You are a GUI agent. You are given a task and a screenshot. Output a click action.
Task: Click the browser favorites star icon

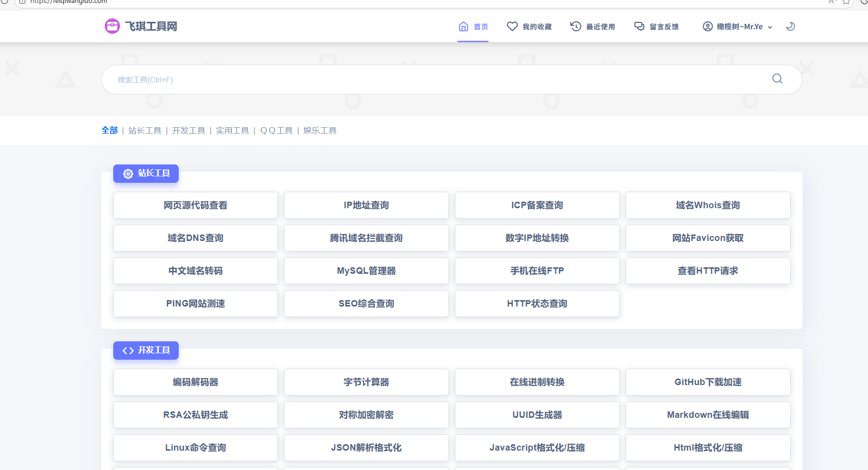[846, 2]
